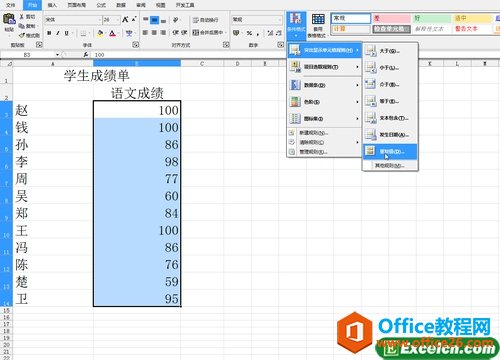Click the Name Box showing B3

[27, 55]
